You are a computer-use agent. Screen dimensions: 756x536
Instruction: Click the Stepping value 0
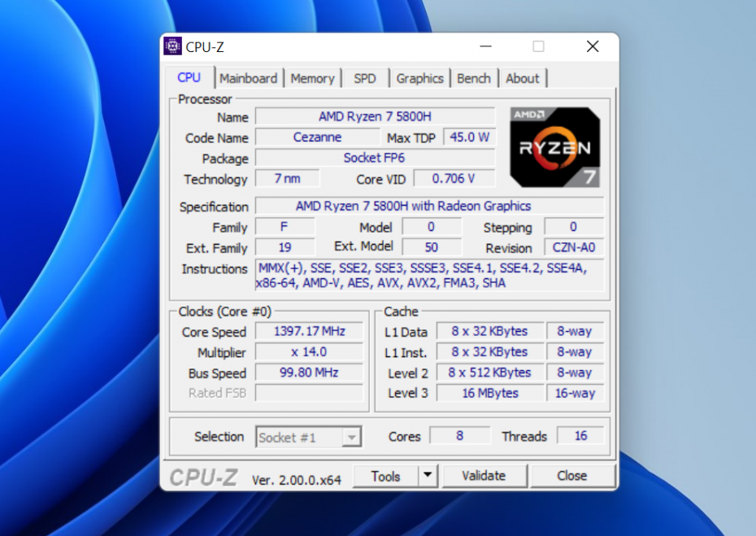point(574,227)
